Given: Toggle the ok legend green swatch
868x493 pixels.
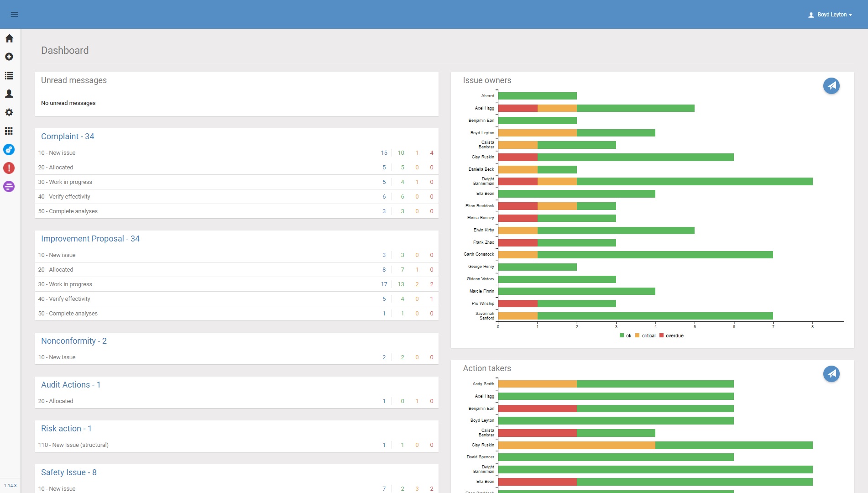Looking at the screenshot, I should pyautogui.click(x=622, y=336).
